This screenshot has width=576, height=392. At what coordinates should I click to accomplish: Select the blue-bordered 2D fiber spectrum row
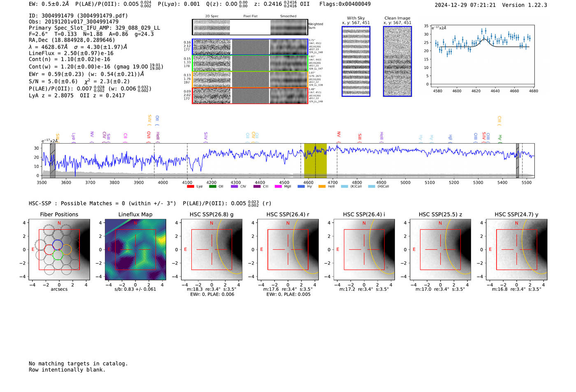[x=250, y=47]
